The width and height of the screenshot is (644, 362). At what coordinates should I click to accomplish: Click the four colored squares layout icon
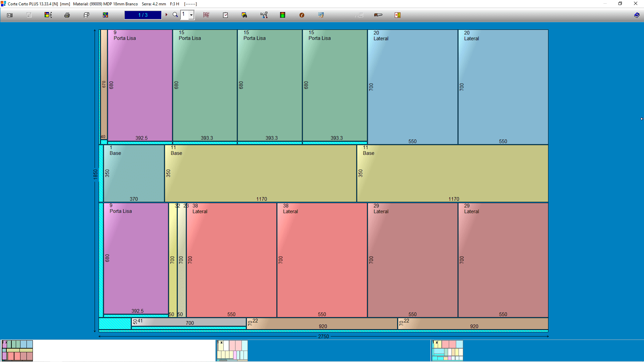105,15
